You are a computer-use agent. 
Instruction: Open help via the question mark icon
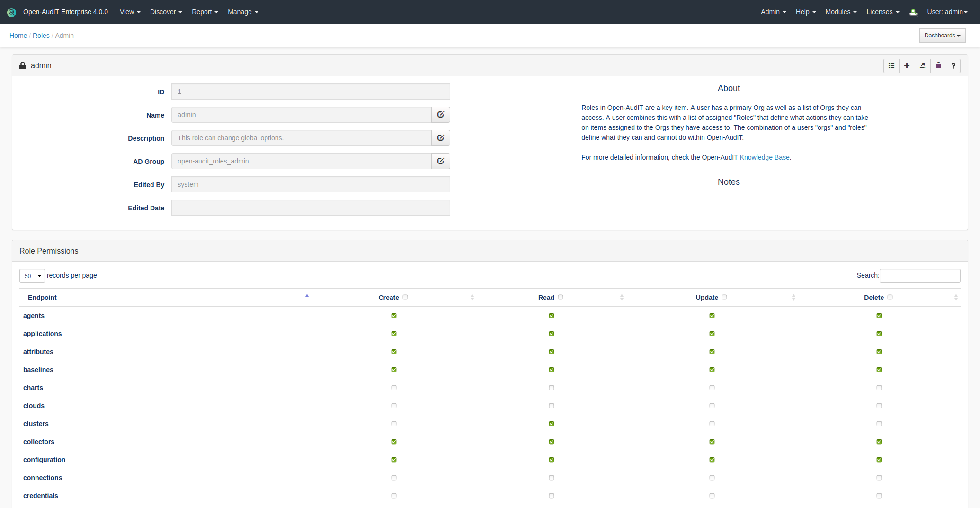[x=953, y=66]
